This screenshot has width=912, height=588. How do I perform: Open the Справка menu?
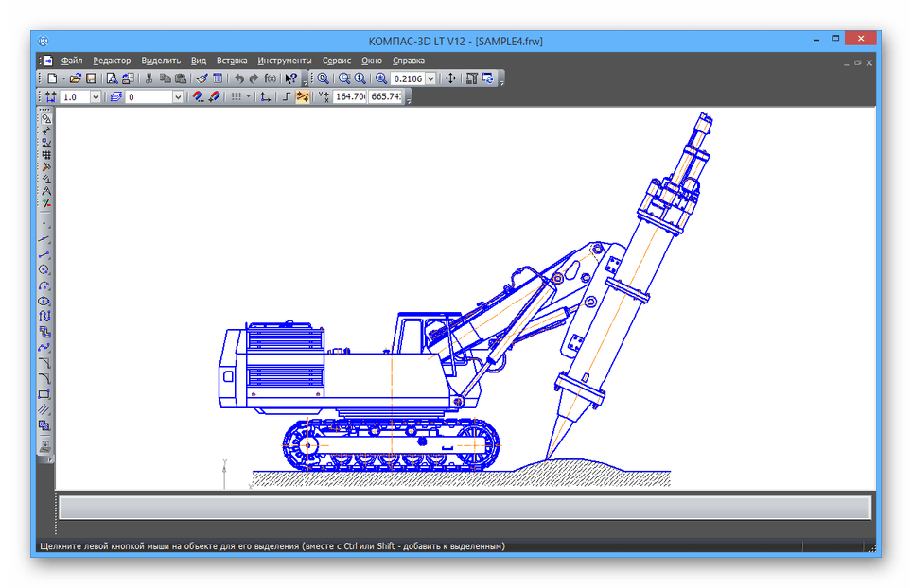(x=409, y=61)
